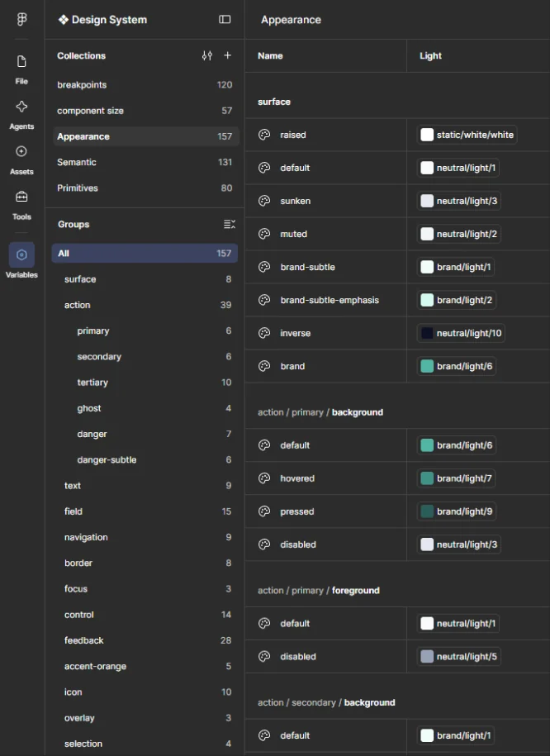Open collection settings sliders icon

point(206,56)
